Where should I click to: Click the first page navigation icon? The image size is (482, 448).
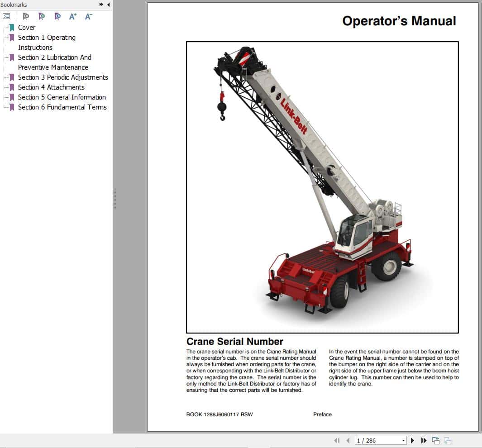coord(337,440)
